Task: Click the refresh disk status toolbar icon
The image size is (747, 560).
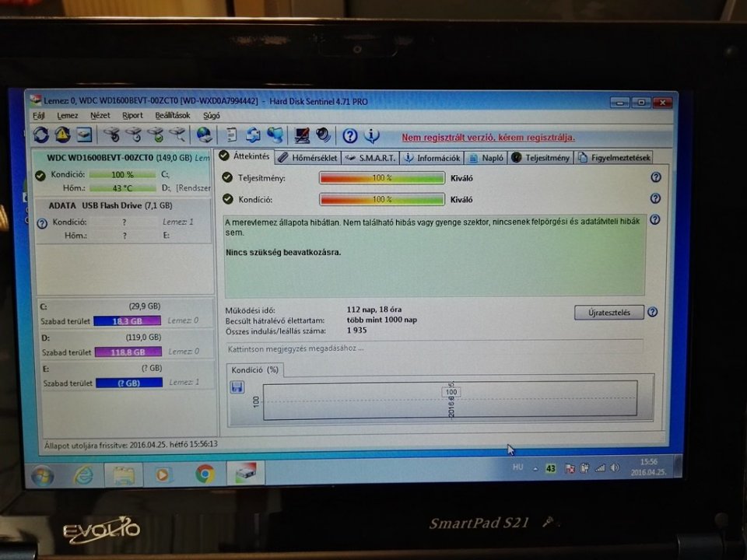Action: tap(41, 135)
